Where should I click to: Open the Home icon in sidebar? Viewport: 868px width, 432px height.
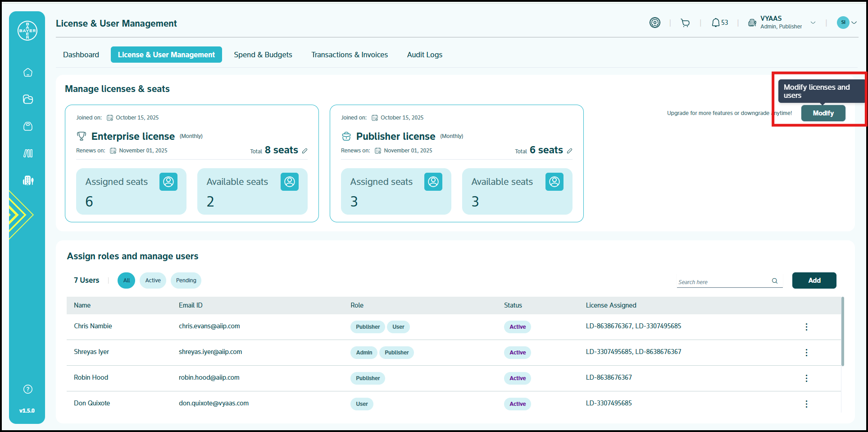click(x=28, y=73)
